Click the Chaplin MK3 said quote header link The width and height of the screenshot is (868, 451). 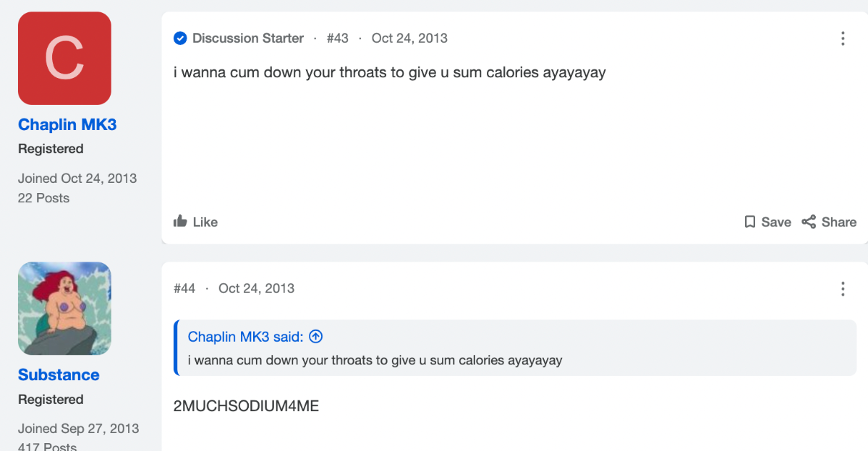click(246, 337)
